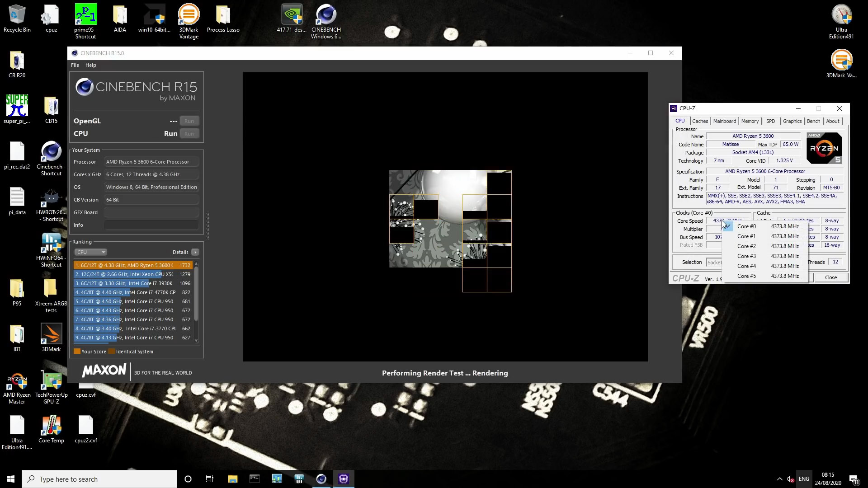
Task: Open the Recycle Bin desktop icon
Action: (x=17, y=18)
